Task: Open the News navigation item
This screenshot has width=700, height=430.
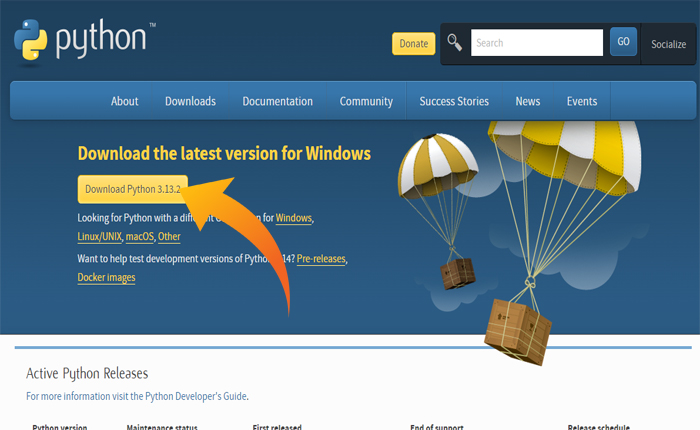Action: [528, 101]
